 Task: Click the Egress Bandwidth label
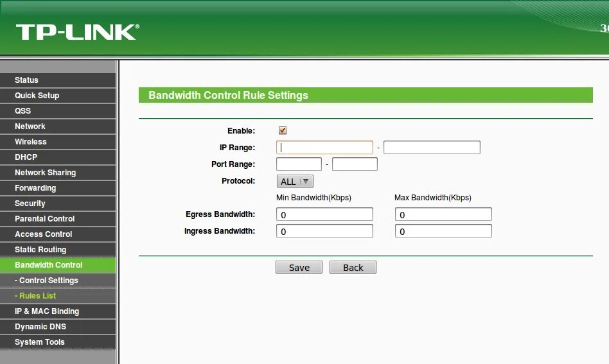point(220,214)
